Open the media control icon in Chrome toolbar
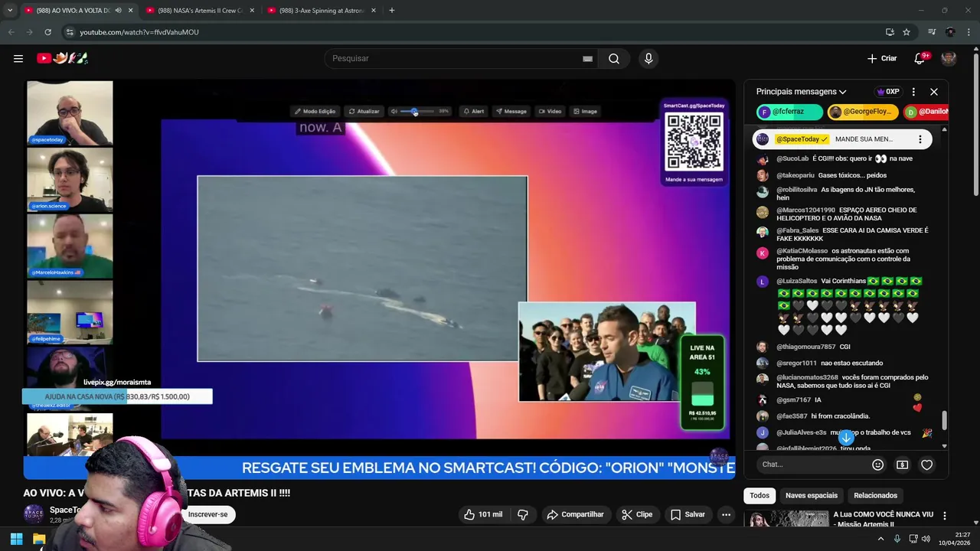The width and height of the screenshot is (980, 551). (x=932, y=32)
